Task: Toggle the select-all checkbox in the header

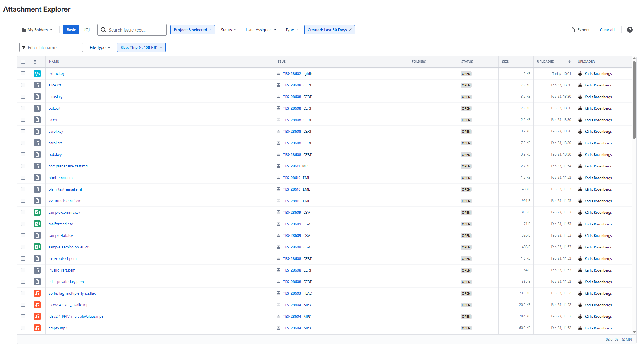Action: (x=23, y=62)
